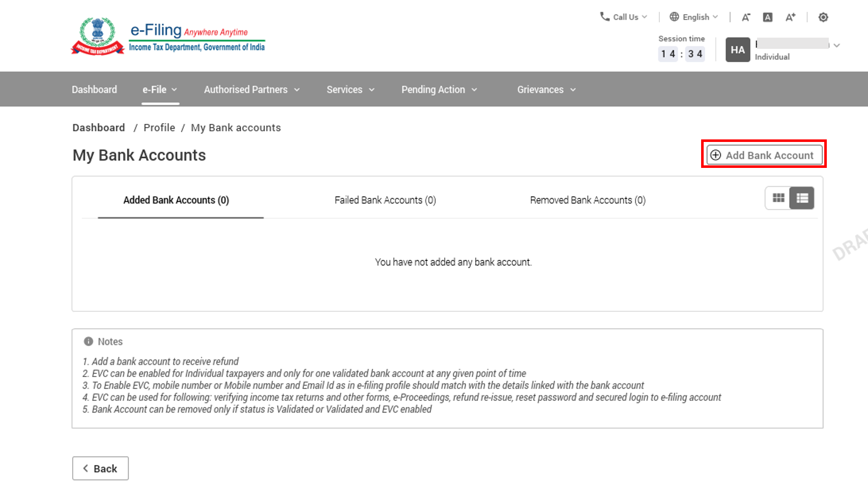Go to Profile in breadcrumb

159,128
